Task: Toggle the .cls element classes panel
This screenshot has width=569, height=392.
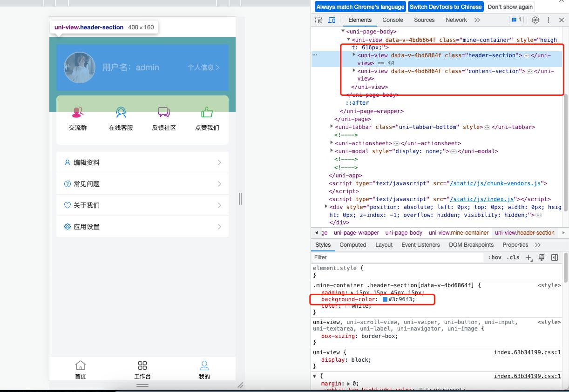Action: [x=513, y=257]
